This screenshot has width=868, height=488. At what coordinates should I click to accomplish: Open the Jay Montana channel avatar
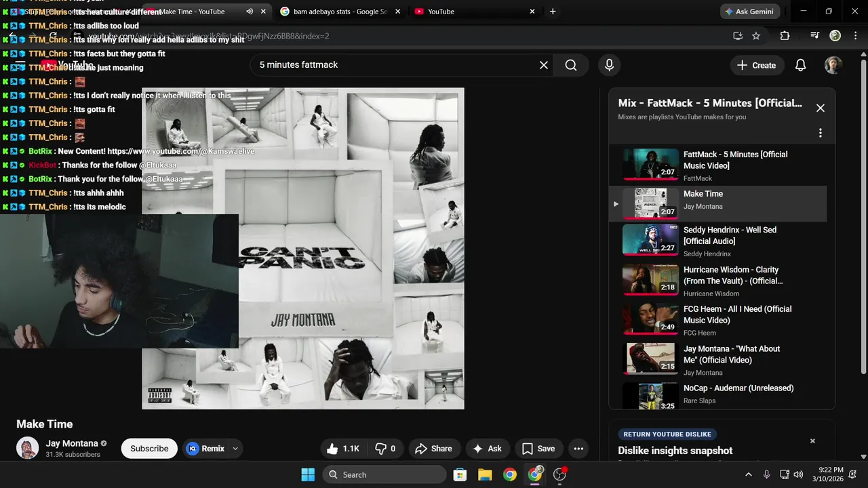(x=28, y=448)
